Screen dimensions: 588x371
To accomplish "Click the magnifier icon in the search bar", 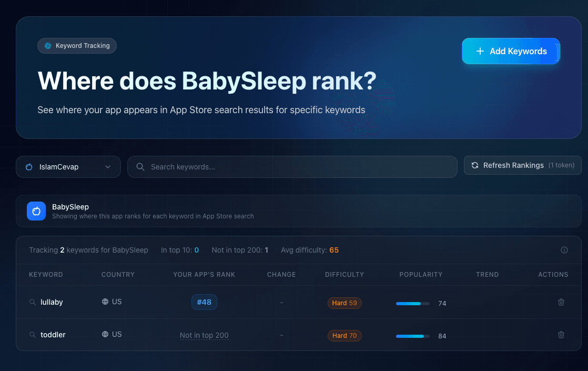I will tap(140, 166).
